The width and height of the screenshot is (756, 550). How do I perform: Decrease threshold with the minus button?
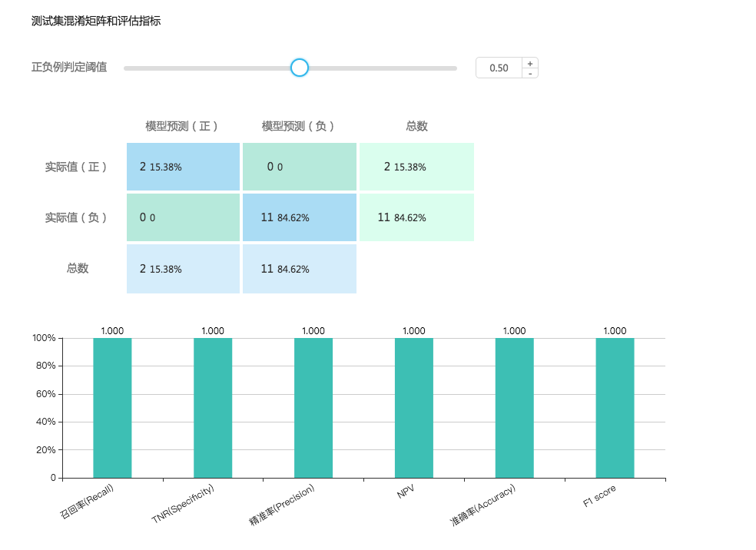click(x=529, y=73)
